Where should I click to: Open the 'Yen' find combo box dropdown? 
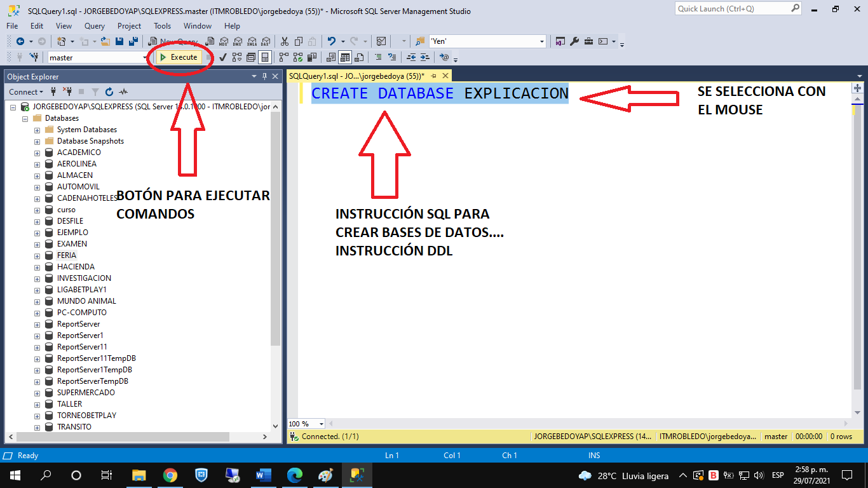[542, 41]
